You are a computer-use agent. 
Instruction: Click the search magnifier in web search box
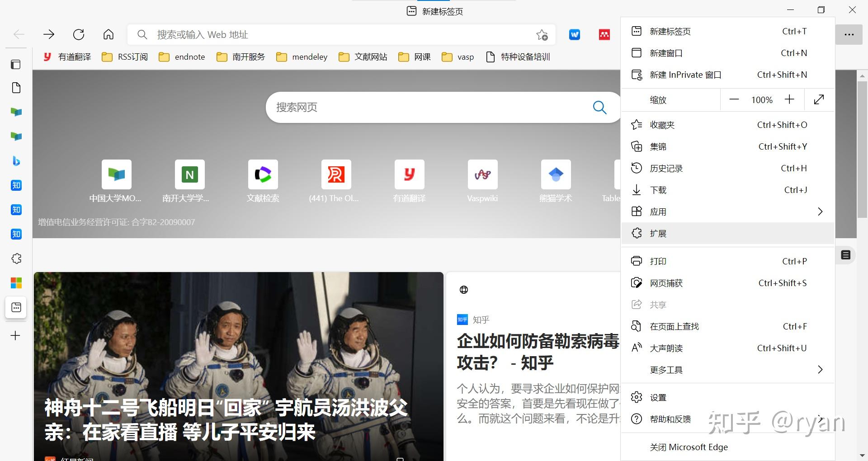tap(599, 108)
